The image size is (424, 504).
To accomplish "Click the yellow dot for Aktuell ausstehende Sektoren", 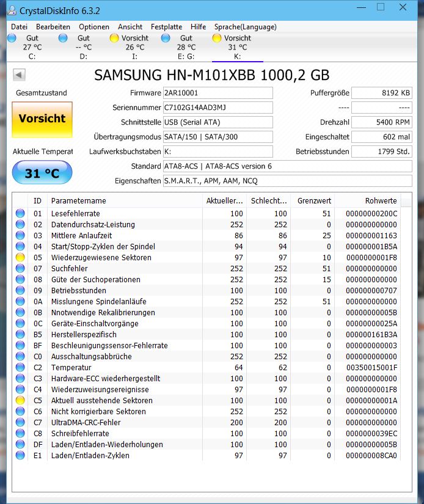I will 20,401.
